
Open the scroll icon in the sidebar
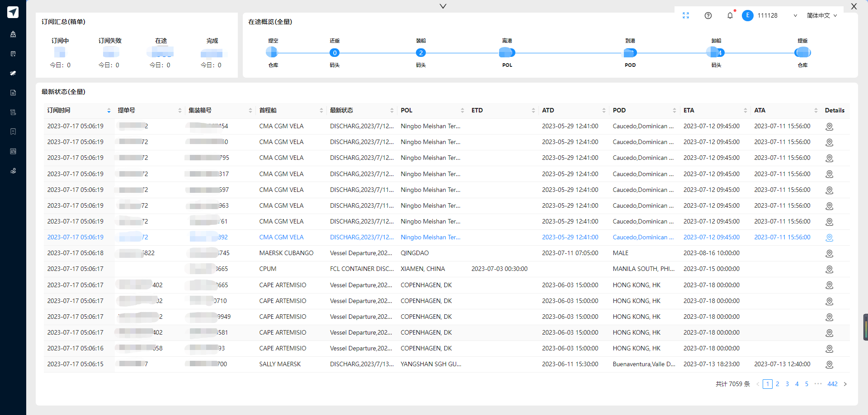pos(13,112)
